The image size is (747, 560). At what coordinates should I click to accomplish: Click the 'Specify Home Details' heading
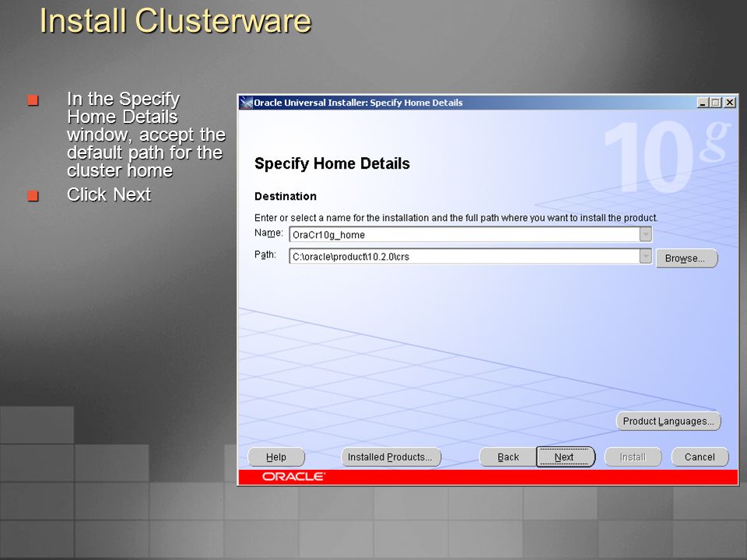332,163
